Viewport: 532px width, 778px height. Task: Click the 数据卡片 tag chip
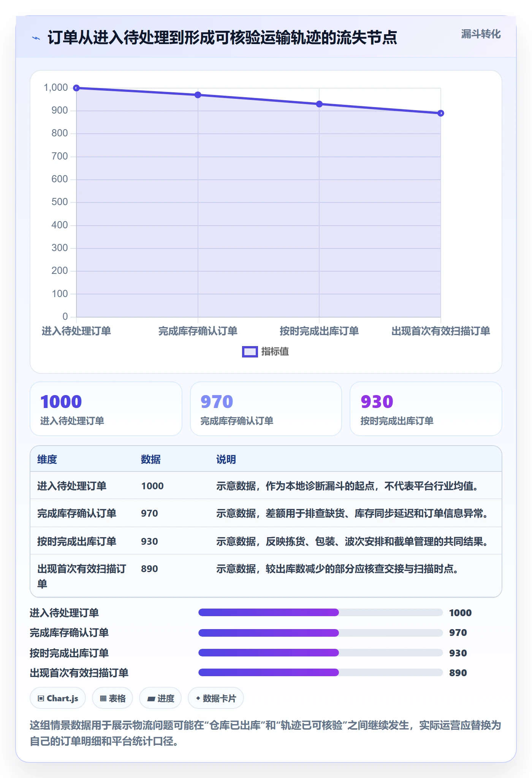[x=216, y=698]
